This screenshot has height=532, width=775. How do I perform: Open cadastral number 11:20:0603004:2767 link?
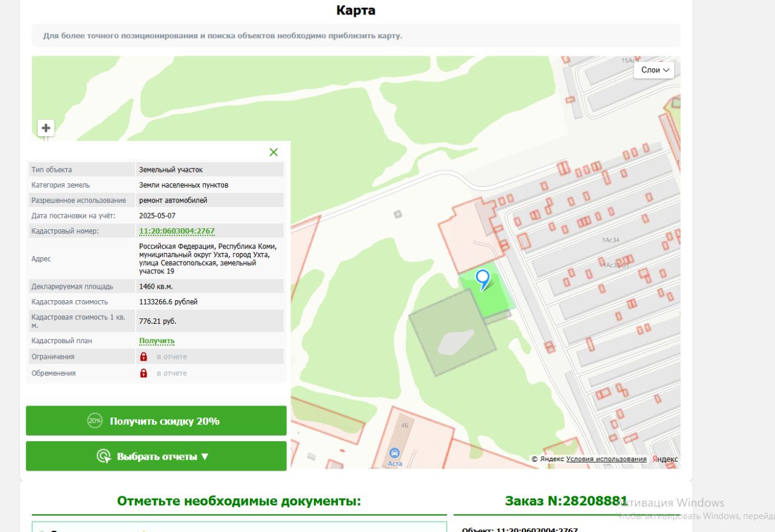[x=177, y=231]
